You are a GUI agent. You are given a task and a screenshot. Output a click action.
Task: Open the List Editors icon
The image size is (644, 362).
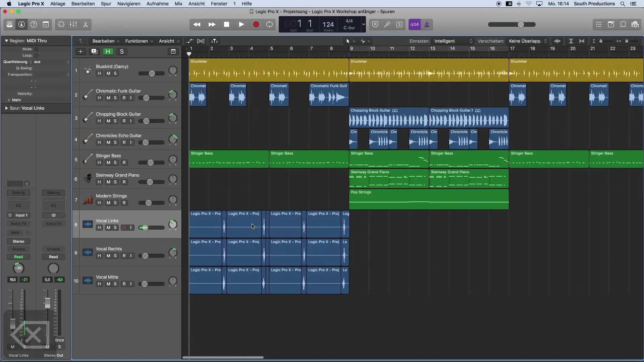(x=599, y=24)
